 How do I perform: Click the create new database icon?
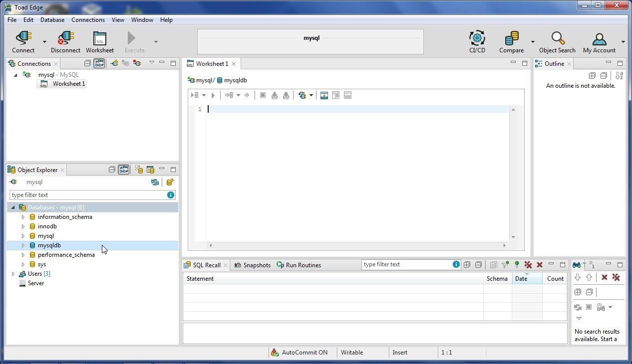coord(170,182)
